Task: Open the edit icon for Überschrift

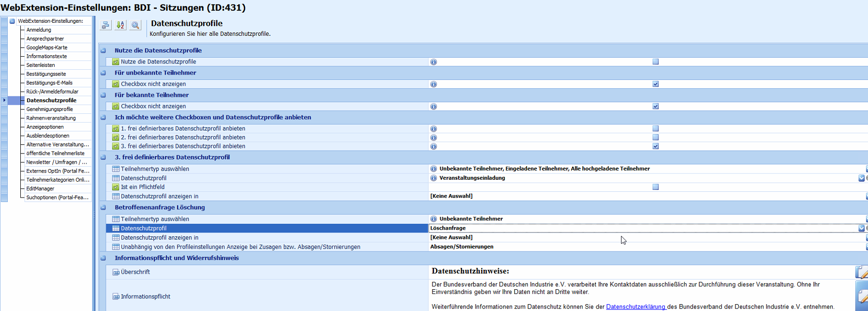Action: coord(861,272)
